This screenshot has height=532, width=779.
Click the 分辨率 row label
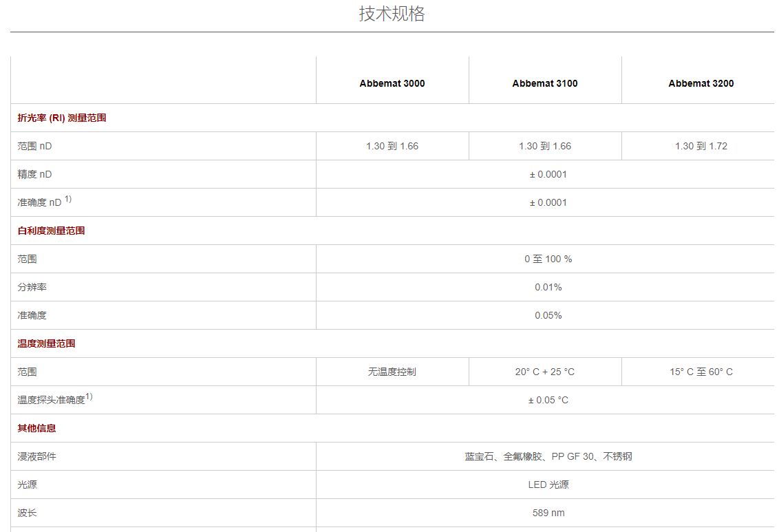point(32,287)
